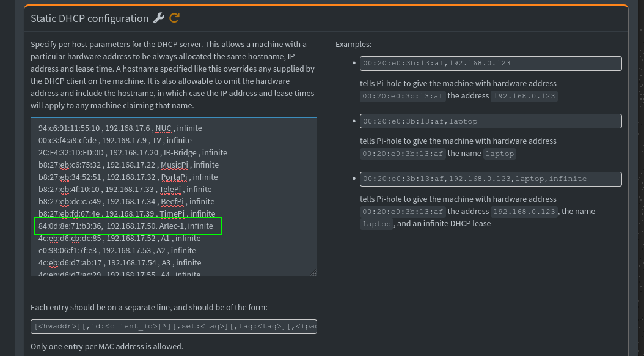644x356 pixels.
Task: Grab the textarea resize handle corner
Action: click(x=313, y=273)
